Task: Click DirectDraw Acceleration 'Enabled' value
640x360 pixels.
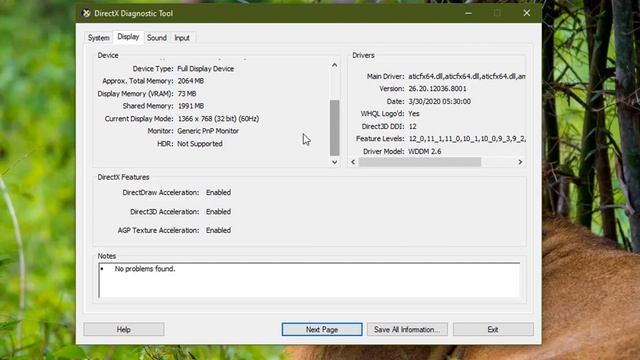Action: pos(218,192)
